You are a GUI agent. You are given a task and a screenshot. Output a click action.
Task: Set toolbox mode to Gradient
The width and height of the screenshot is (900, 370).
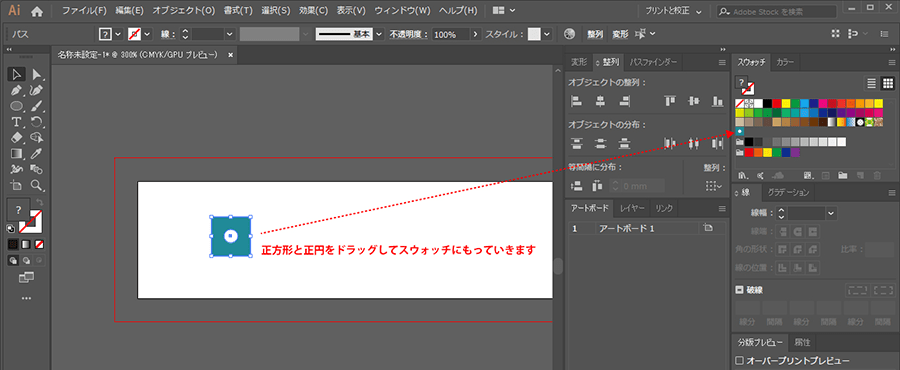(x=26, y=244)
